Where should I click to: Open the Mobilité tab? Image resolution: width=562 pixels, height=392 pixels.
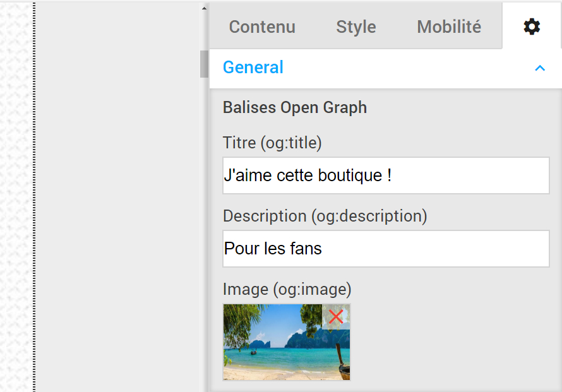coord(449,27)
